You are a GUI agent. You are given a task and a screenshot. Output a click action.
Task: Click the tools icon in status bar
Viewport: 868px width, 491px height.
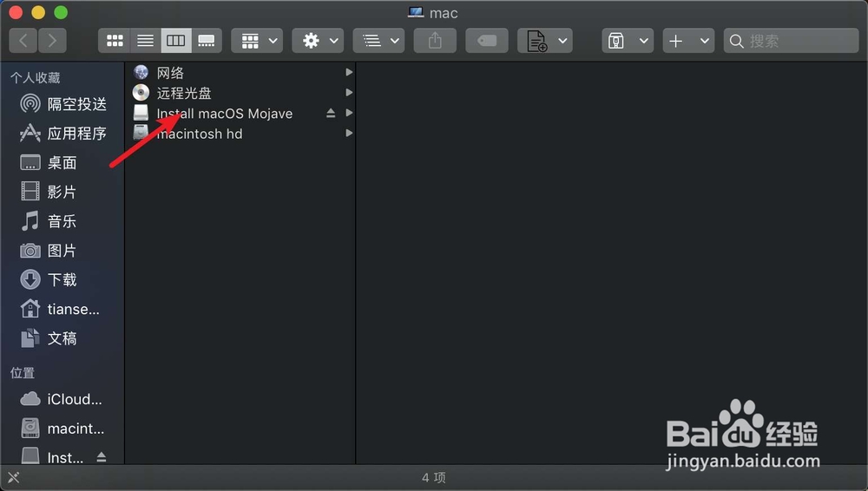(x=13, y=477)
